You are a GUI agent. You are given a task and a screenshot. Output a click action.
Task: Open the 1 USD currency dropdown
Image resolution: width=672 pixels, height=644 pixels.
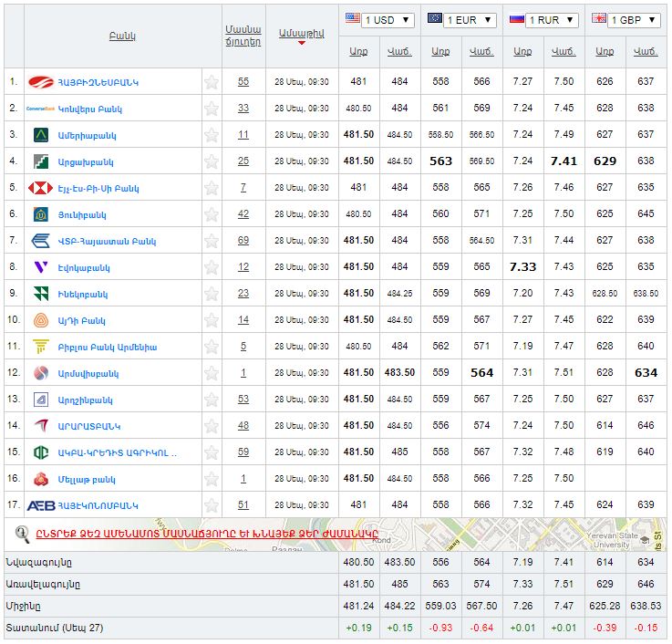click(379, 20)
